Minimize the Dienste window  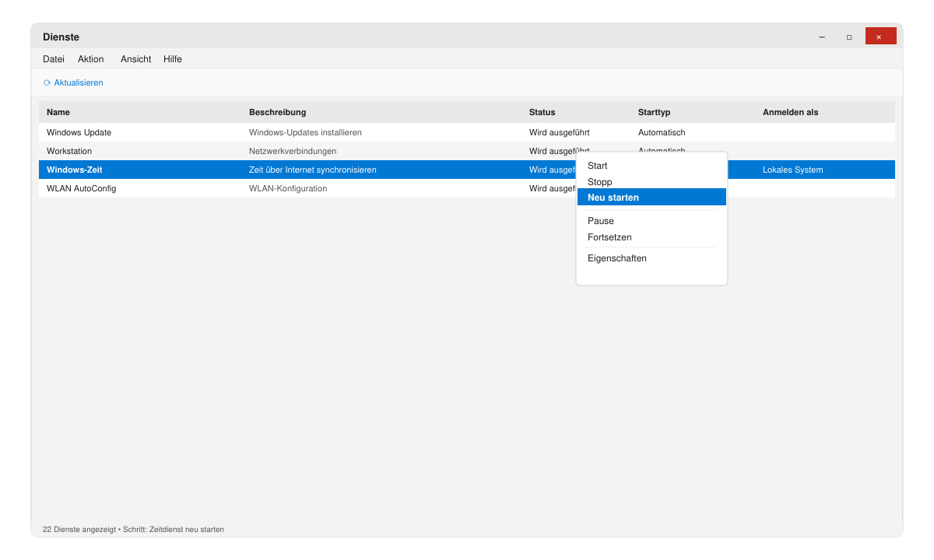(x=822, y=37)
